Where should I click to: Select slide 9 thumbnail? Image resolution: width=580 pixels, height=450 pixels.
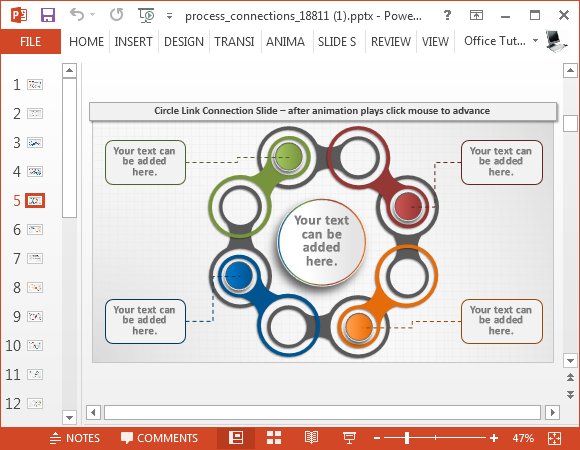[35, 317]
